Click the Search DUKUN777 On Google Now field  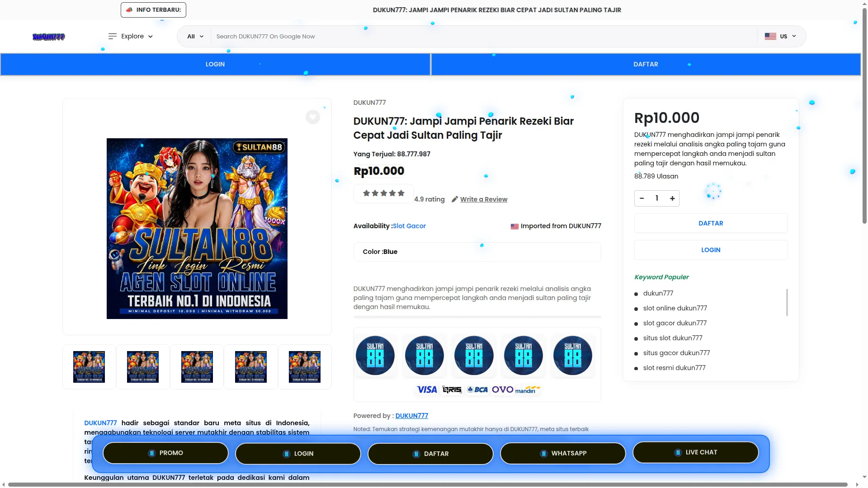(484, 37)
